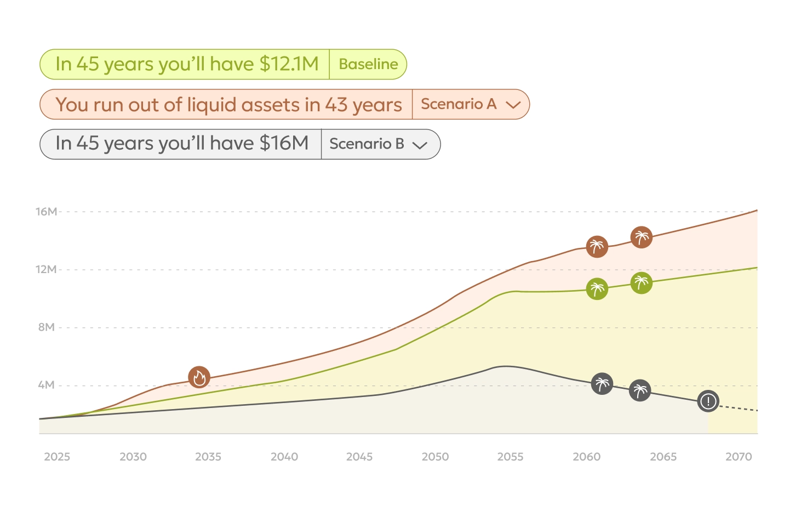This screenshot has height=510, width=812.
Task: Click the 2025 year axis label
Action: pyautogui.click(x=57, y=457)
